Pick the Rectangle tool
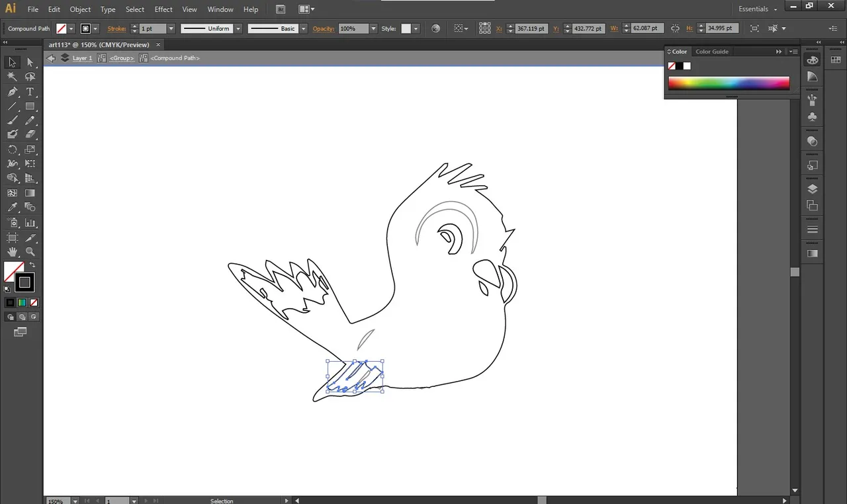 pyautogui.click(x=30, y=106)
